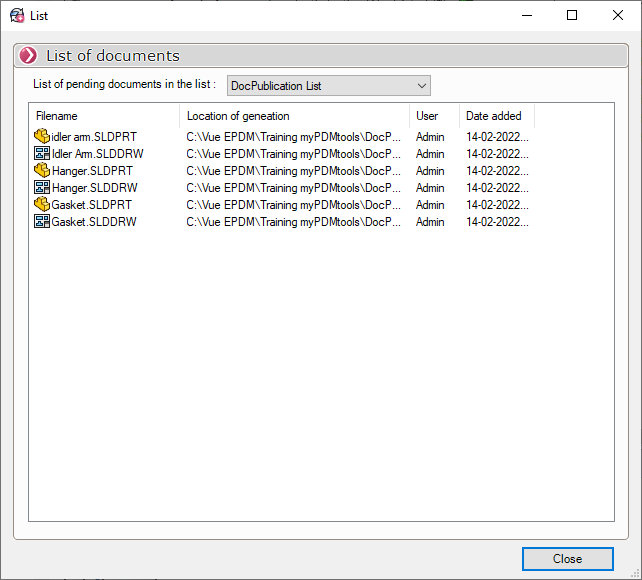The height and width of the screenshot is (580, 642).
Task: Sort by the Date added column
Action: click(496, 116)
